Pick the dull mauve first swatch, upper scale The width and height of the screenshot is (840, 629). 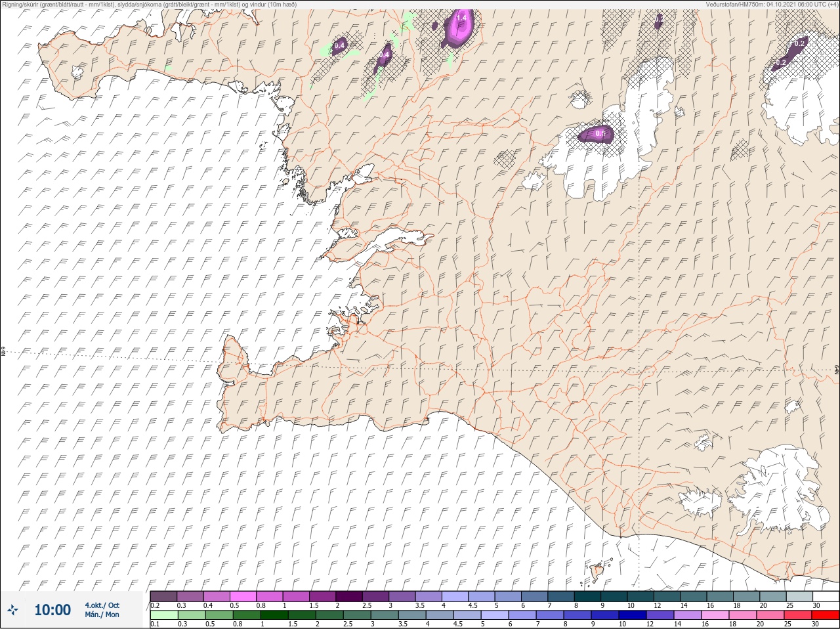pos(164,596)
